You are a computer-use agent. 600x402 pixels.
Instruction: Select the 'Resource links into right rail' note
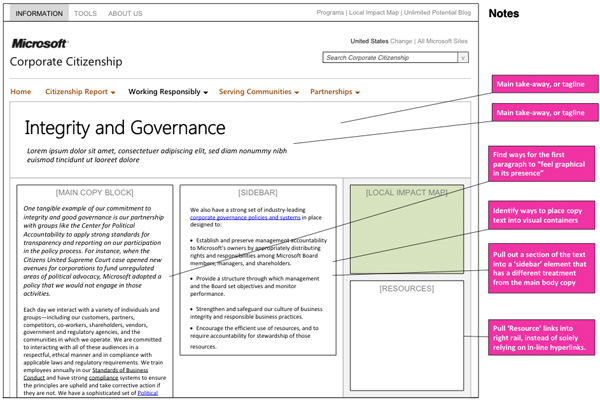pos(541,338)
